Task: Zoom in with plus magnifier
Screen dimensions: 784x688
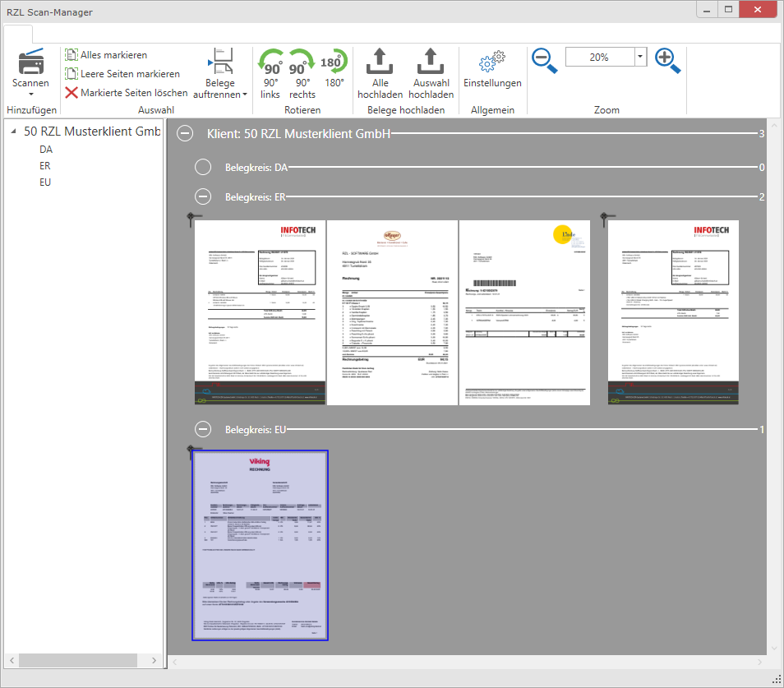Action: pos(667,59)
